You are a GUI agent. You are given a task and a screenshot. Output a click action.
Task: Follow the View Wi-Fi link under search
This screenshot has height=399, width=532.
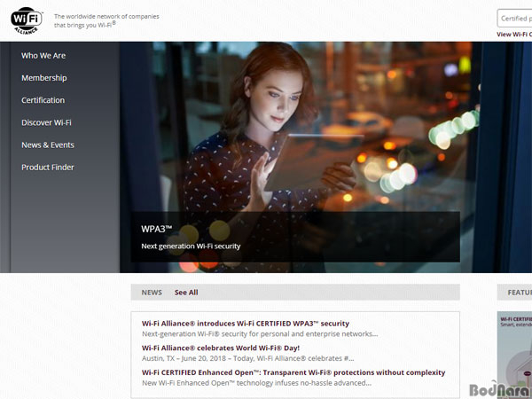point(514,35)
